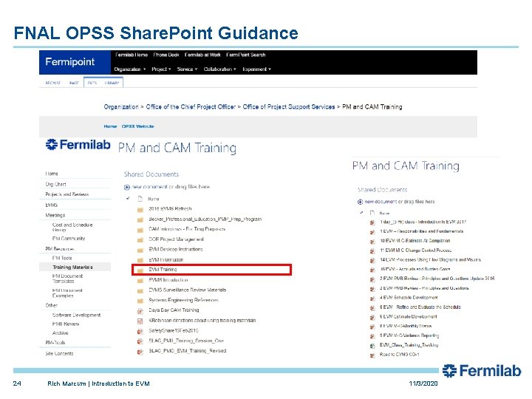Open the 2016 EVMS Refresh folder icon

pyautogui.click(x=140, y=209)
